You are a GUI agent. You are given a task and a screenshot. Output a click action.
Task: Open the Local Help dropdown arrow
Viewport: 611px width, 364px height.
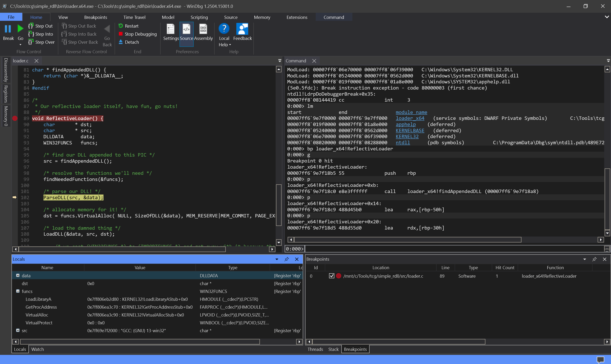(230, 45)
